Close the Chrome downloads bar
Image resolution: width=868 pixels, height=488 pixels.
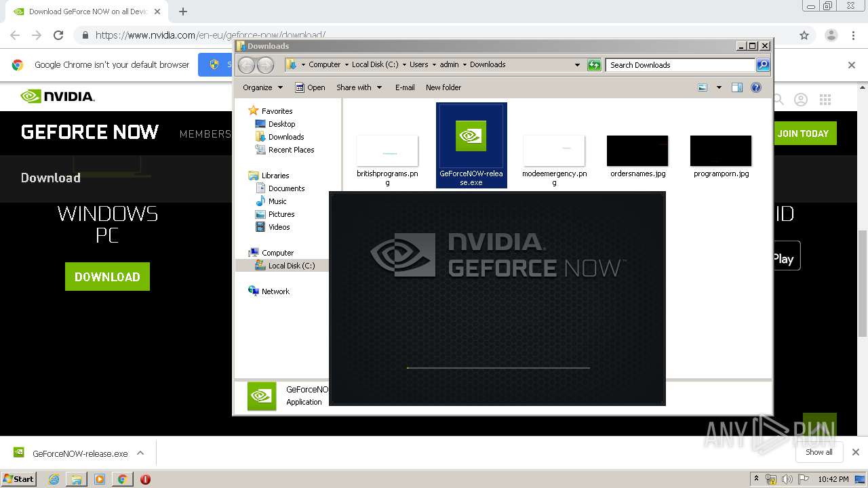pos(855,452)
